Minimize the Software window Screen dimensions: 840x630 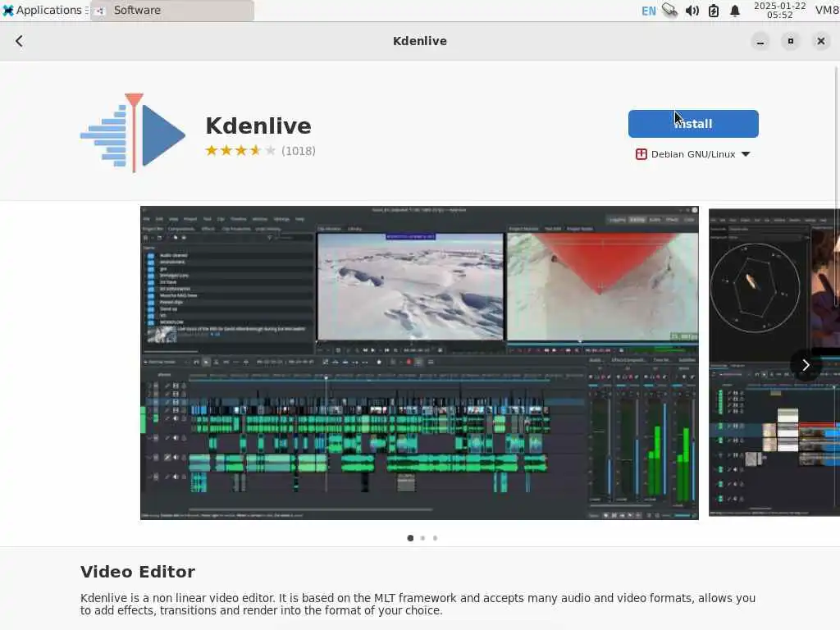click(760, 41)
